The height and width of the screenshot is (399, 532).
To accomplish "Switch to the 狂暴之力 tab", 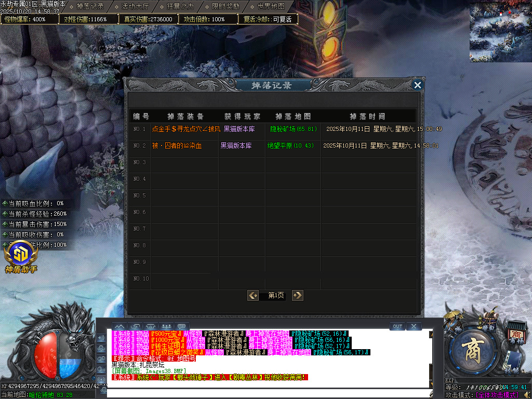I will point(180,6).
